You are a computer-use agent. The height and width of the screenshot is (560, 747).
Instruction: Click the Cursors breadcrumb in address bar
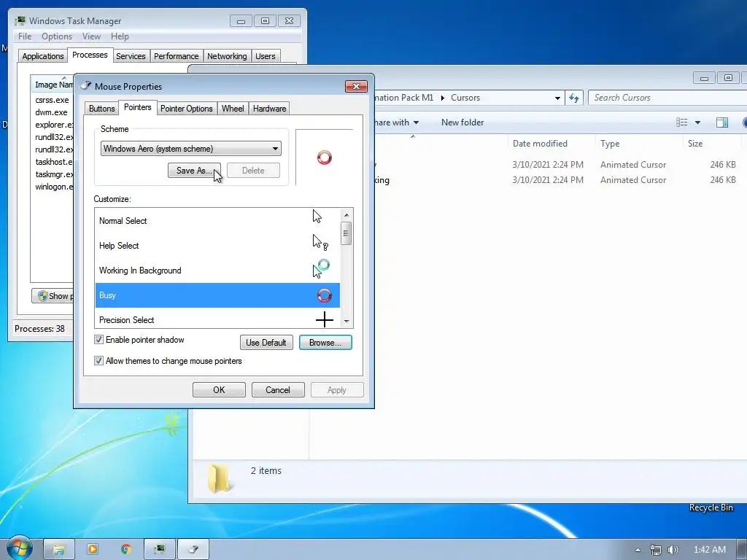[465, 98]
